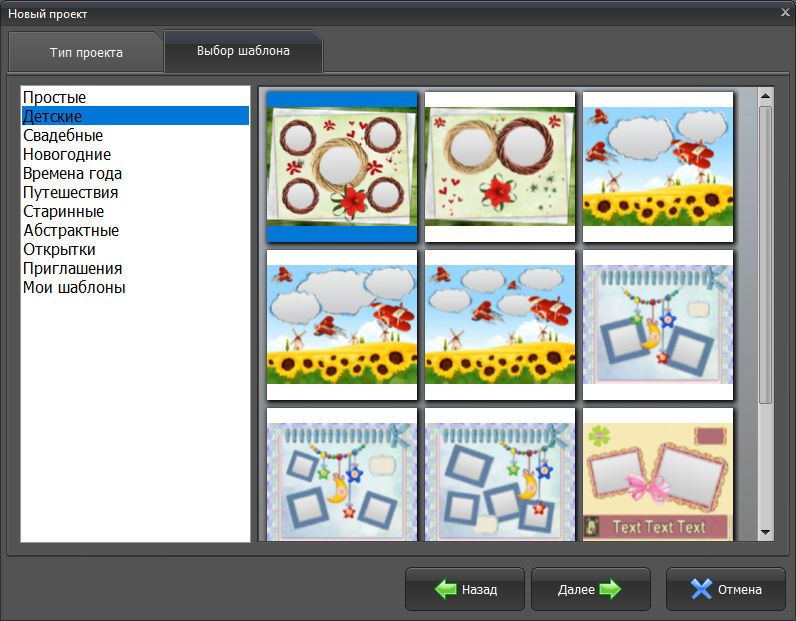The image size is (796, 621).
Task: Choose the Старинные category
Action: (x=136, y=211)
